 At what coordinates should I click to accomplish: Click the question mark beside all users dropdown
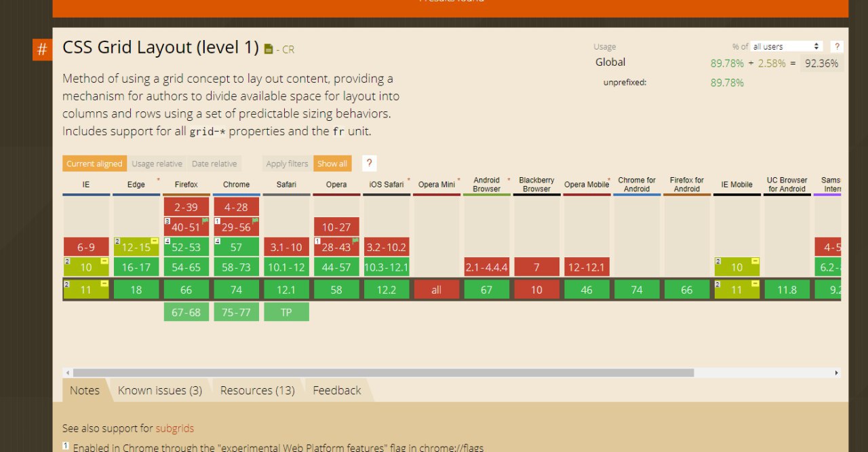[837, 46]
